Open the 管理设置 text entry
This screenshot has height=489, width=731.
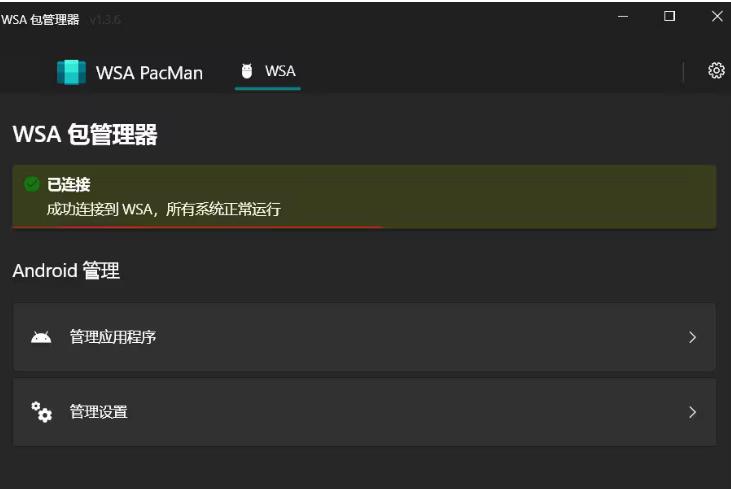[98, 412]
